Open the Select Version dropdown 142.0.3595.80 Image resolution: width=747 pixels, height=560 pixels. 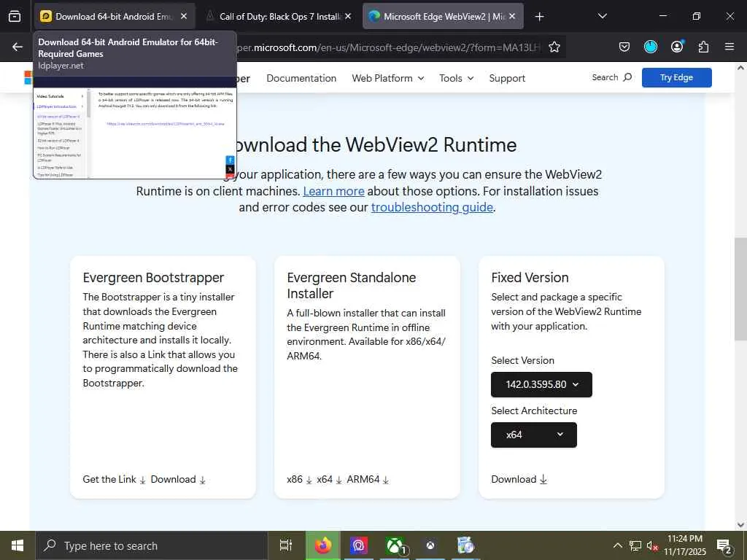541,384
